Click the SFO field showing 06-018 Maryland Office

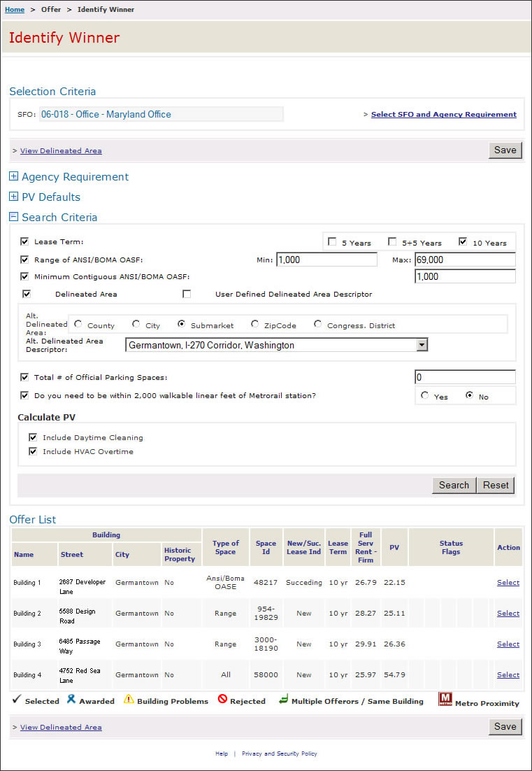point(161,114)
